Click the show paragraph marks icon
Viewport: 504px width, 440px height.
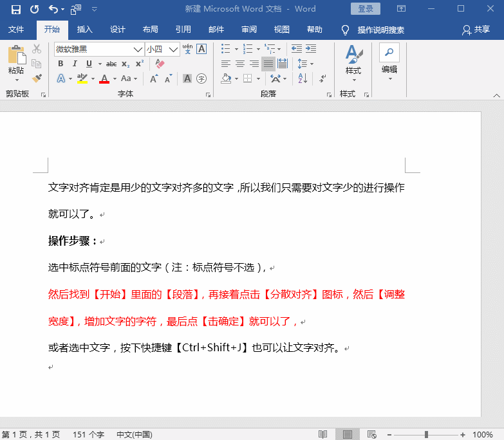tap(322, 78)
